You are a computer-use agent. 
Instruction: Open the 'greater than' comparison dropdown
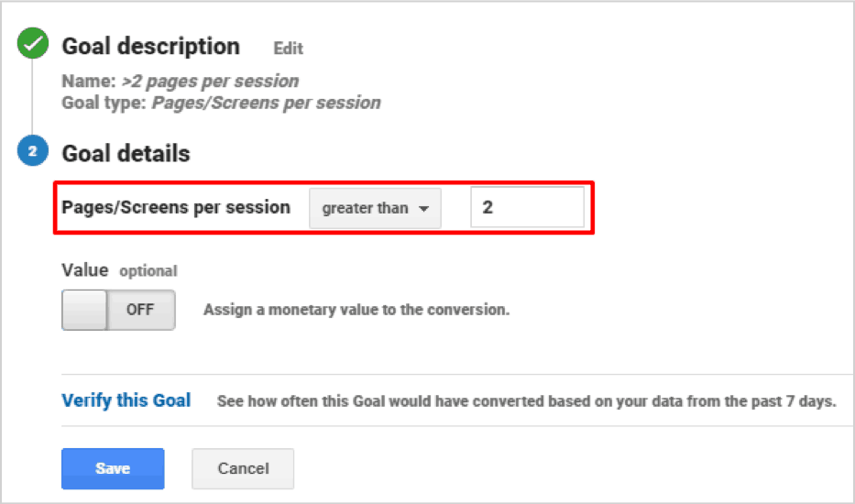(x=375, y=208)
